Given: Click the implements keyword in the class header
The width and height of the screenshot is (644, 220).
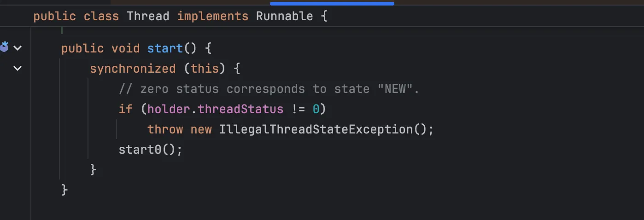Looking at the screenshot, I should [x=212, y=17].
